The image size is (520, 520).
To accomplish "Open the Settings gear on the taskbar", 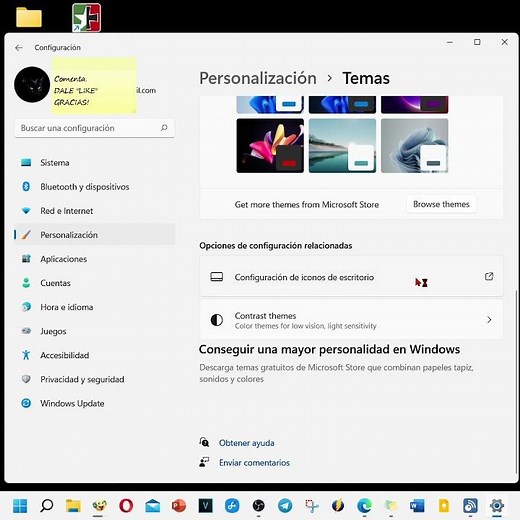I will (x=497, y=506).
